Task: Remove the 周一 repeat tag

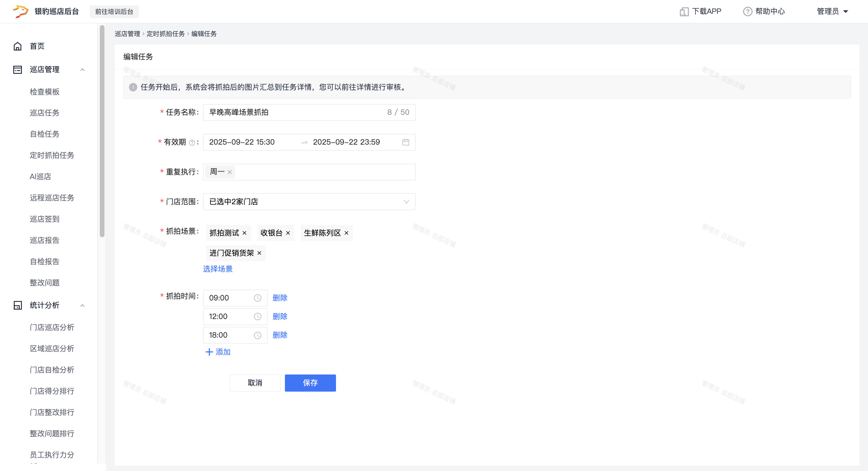Action: click(230, 172)
